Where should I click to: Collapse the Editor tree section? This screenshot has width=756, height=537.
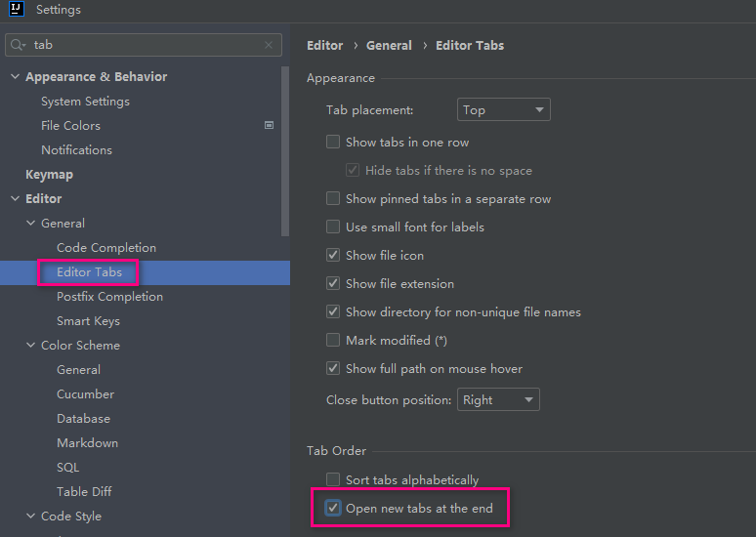(16, 198)
